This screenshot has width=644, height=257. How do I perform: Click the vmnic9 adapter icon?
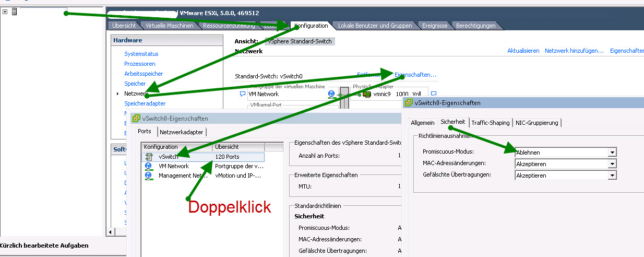[x=367, y=94]
